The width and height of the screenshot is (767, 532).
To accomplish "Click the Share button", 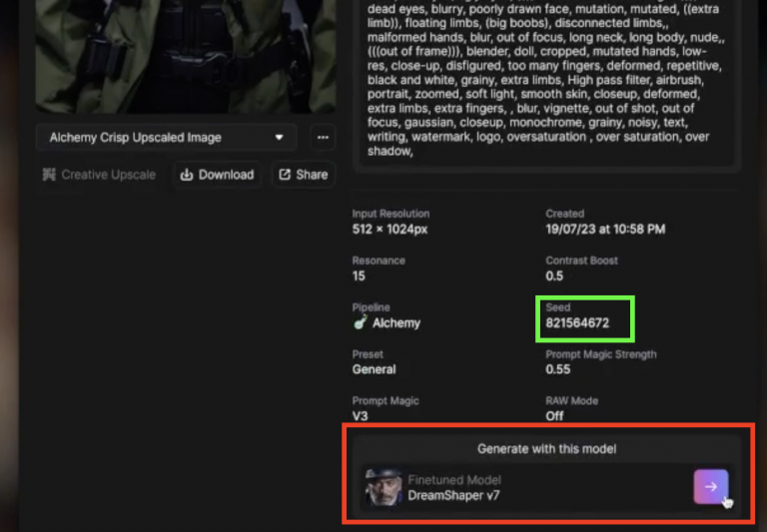I will (304, 175).
